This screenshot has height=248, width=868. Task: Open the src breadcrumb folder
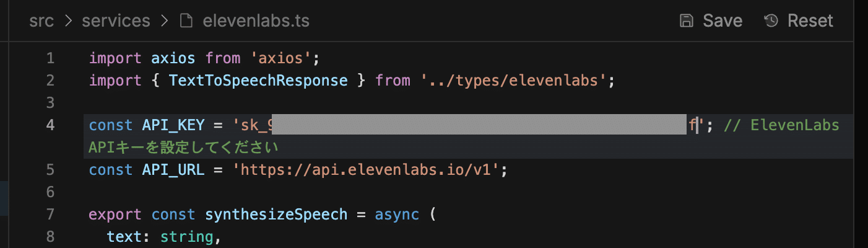click(x=41, y=21)
